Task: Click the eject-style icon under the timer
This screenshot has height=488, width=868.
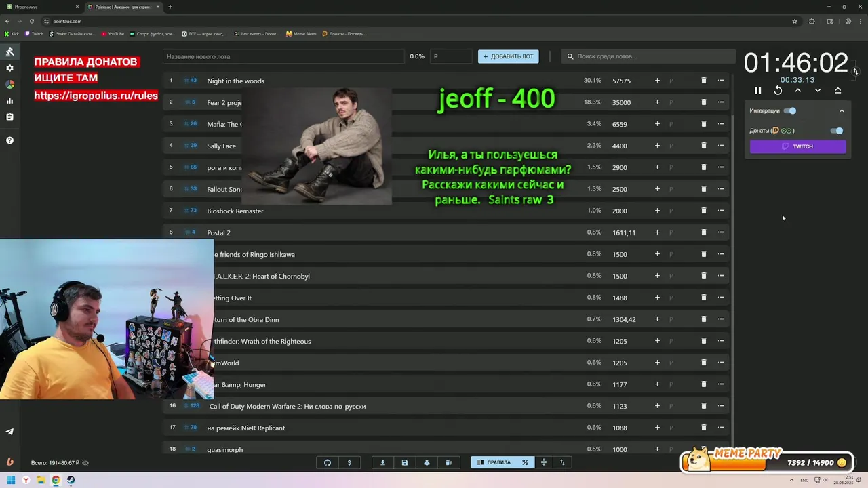Action: pyautogui.click(x=838, y=90)
